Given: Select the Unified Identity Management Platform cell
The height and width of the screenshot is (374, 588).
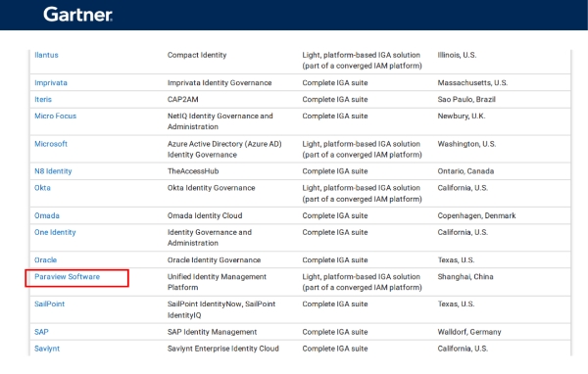Looking at the screenshot, I should click(217, 282).
